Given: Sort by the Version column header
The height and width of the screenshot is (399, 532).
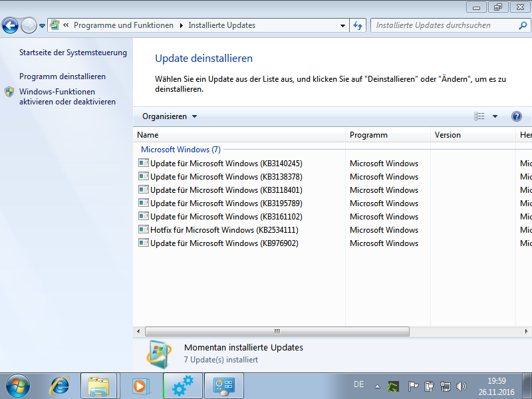Looking at the screenshot, I should 473,135.
